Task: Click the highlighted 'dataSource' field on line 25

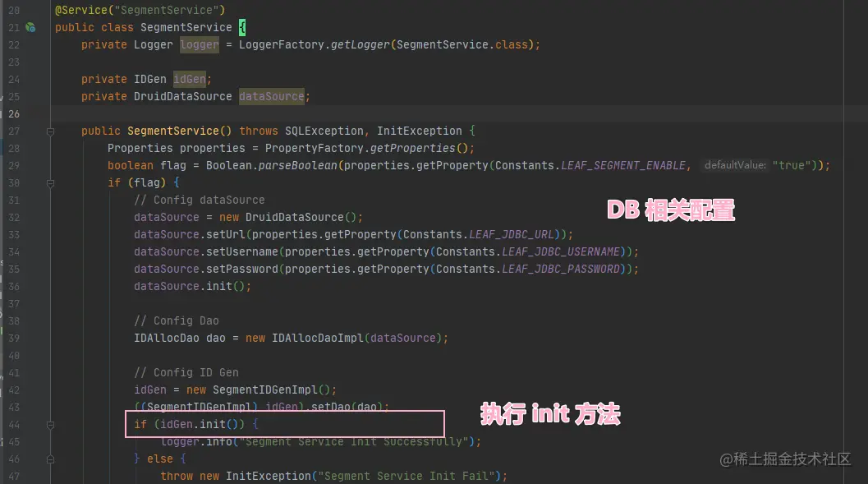Action: [x=272, y=96]
